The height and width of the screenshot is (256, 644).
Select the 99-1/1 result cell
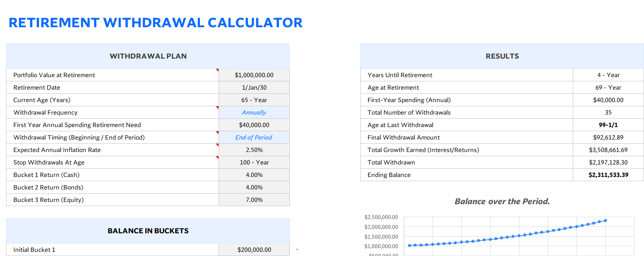pyautogui.click(x=608, y=125)
